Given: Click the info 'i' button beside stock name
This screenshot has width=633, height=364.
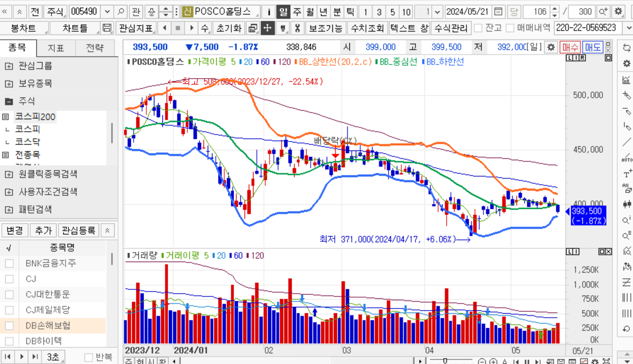Looking at the screenshot, I should click(269, 12).
